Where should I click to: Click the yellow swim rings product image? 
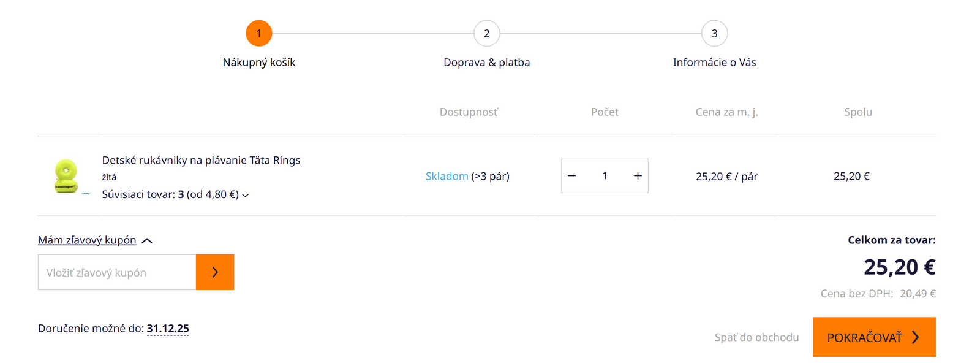(66, 176)
